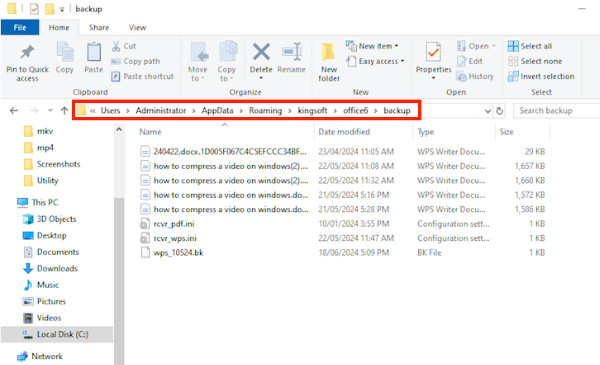
Task: Open the Copy to menu
Action: point(227,62)
